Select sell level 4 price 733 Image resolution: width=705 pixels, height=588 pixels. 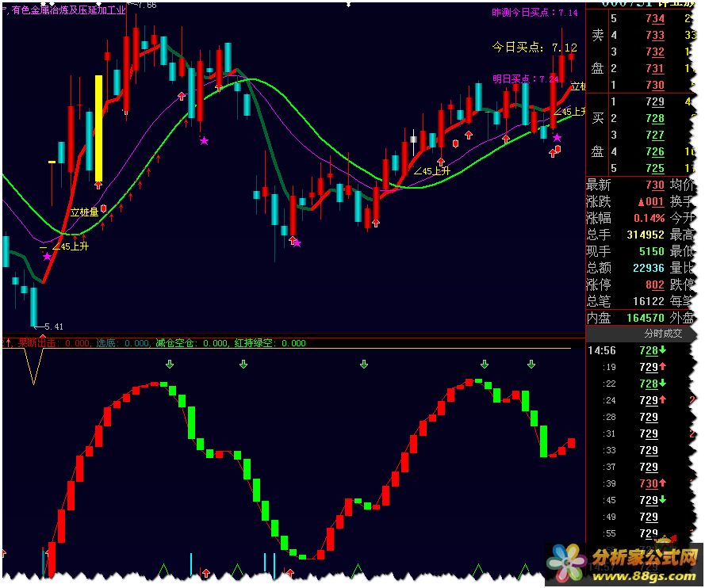pos(655,35)
